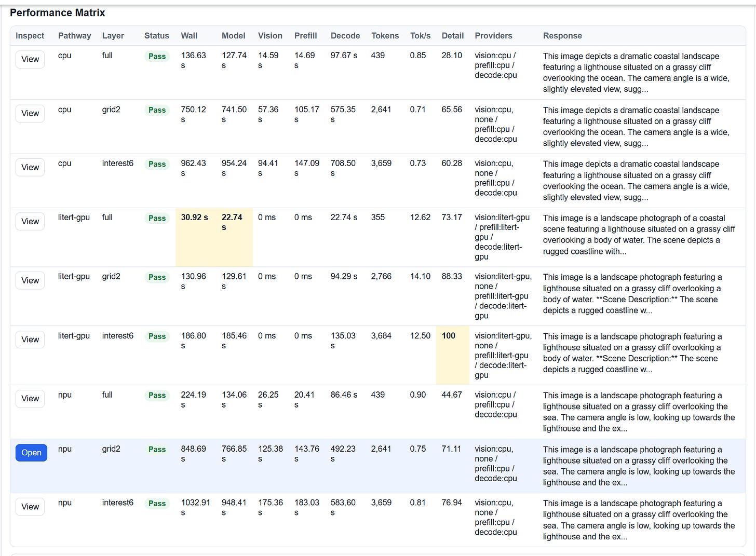The image size is (756, 556).
Task: Click View for the cpu interest6 row
Action: [x=30, y=167]
